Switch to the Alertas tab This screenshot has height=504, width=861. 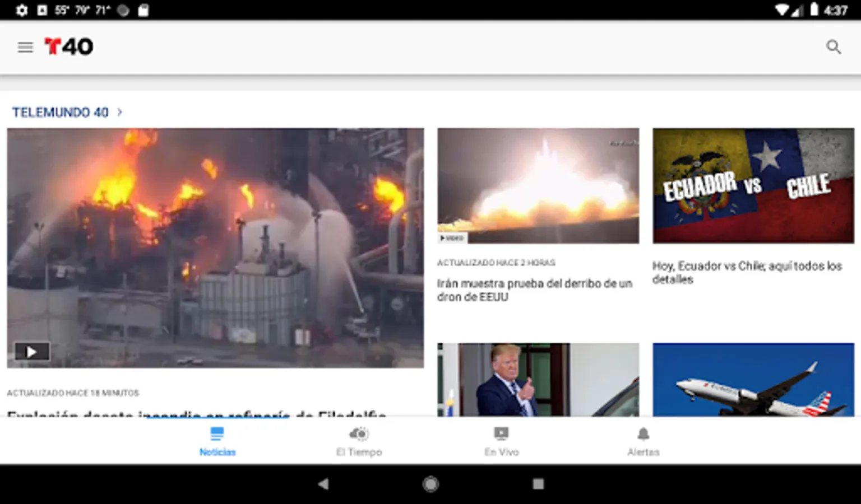coord(643,441)
